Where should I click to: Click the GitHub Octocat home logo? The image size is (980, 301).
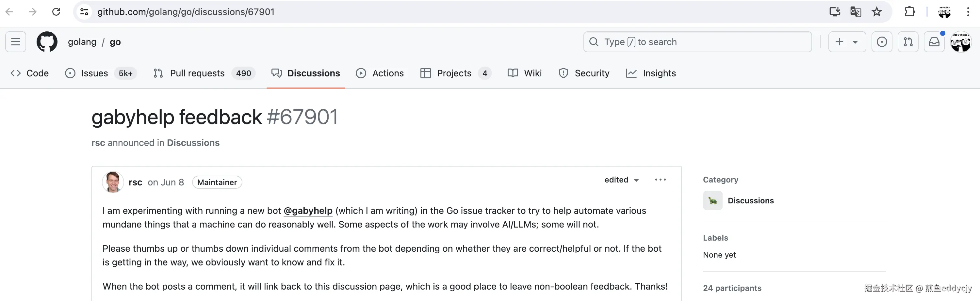[x=47, y=42]
